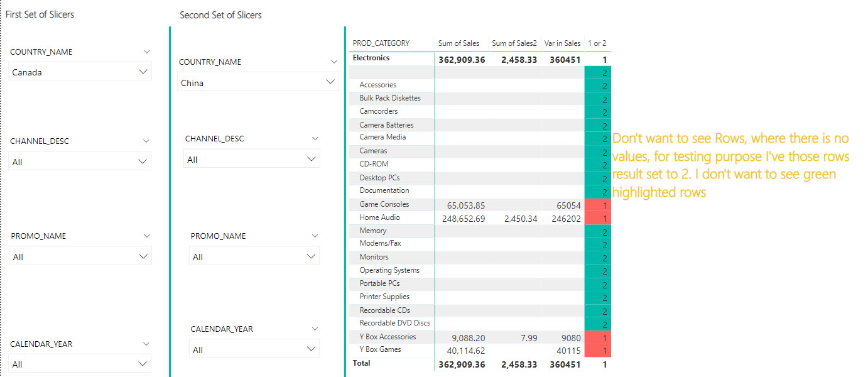Screen dimensions: 868x377
Task: Click the 9,088.20 Y Box Accessories value
Action: 469,338
